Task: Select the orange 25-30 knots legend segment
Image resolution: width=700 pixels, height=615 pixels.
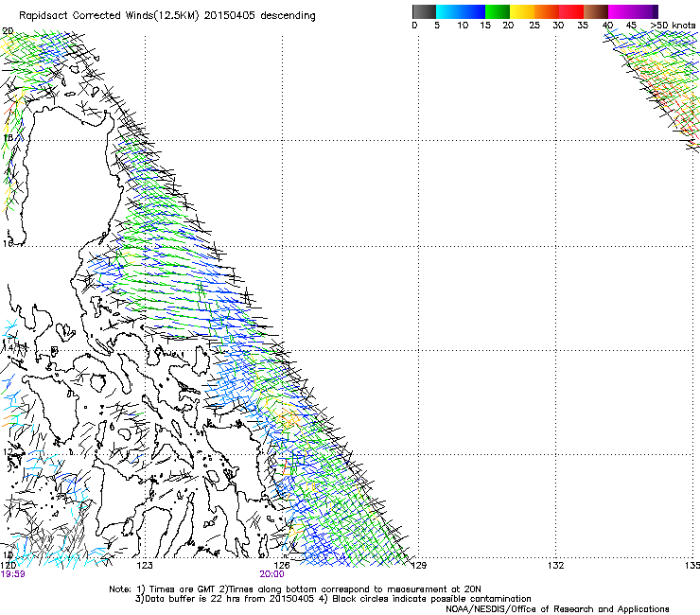Action: click(x=547, y=11)
